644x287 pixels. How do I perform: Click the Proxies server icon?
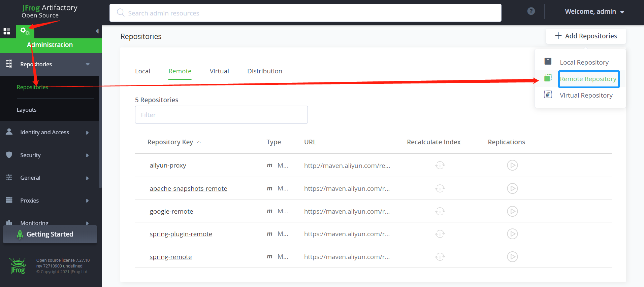click(x=9, y=200)
